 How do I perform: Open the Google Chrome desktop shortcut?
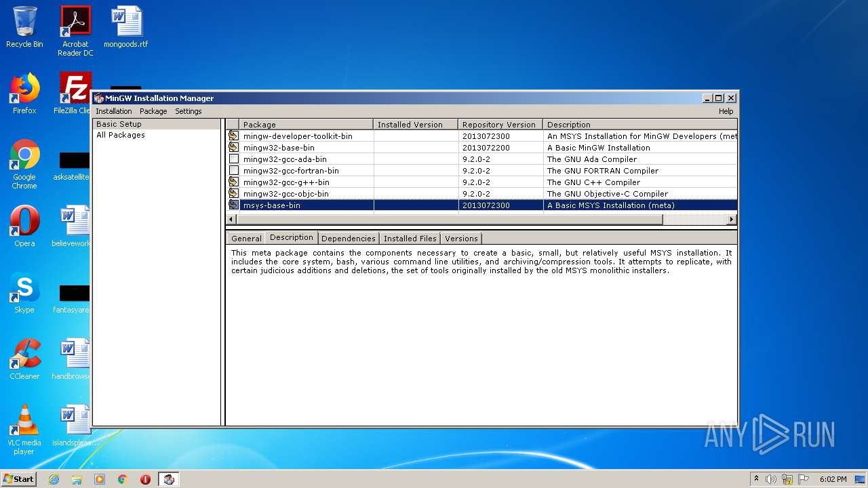(x=24, y=164)
